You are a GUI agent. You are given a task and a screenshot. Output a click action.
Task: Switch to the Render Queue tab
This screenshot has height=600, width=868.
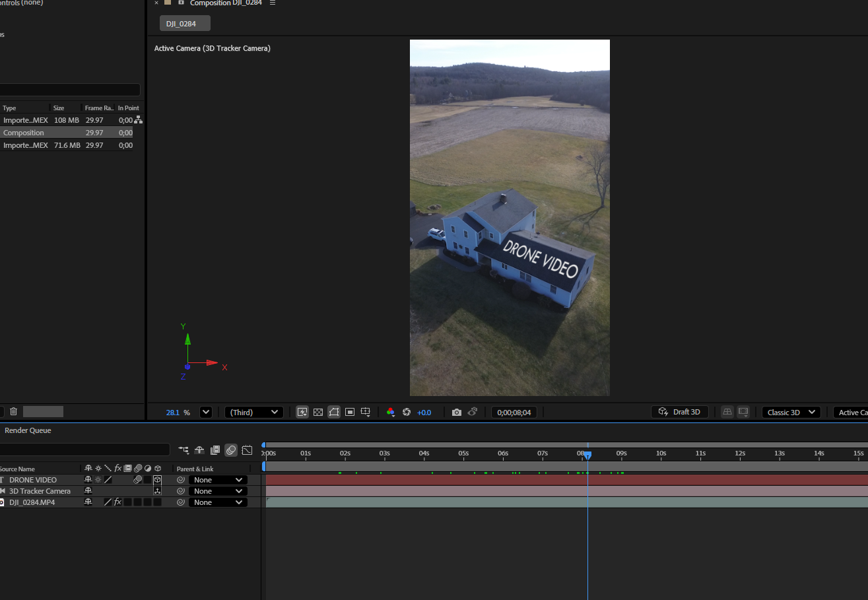click(28, 430)
